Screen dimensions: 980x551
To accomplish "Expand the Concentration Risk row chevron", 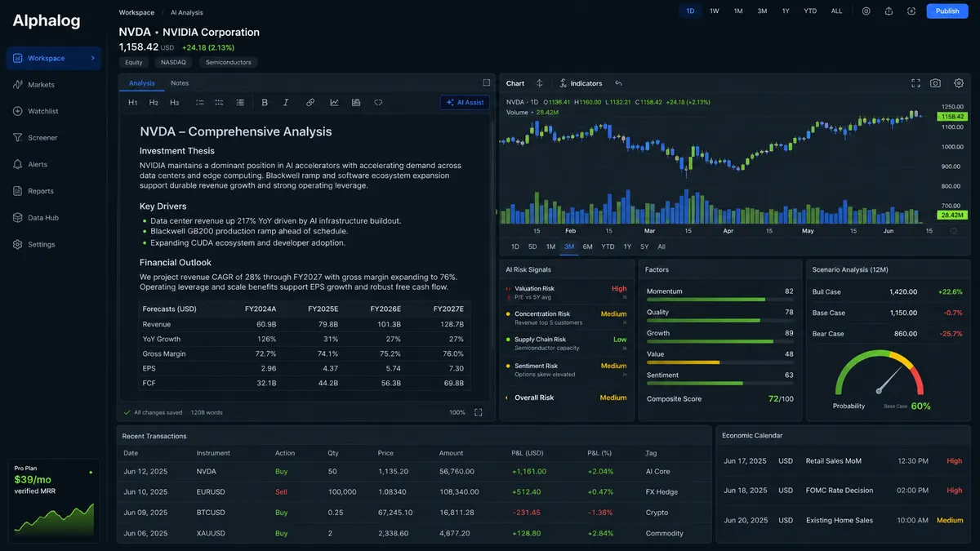I will (625, 322).
